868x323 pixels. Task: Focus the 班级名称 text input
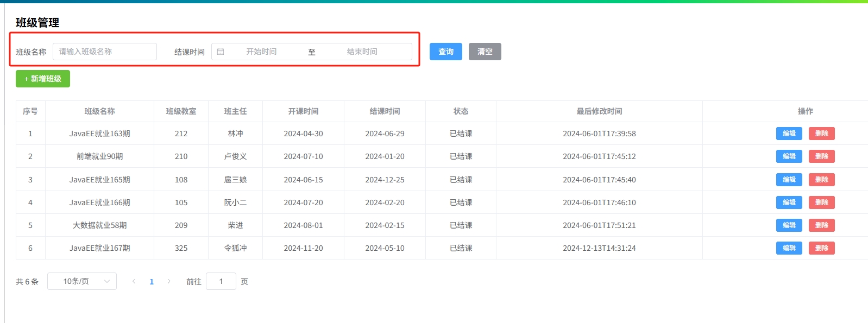[x=104, y=52]
